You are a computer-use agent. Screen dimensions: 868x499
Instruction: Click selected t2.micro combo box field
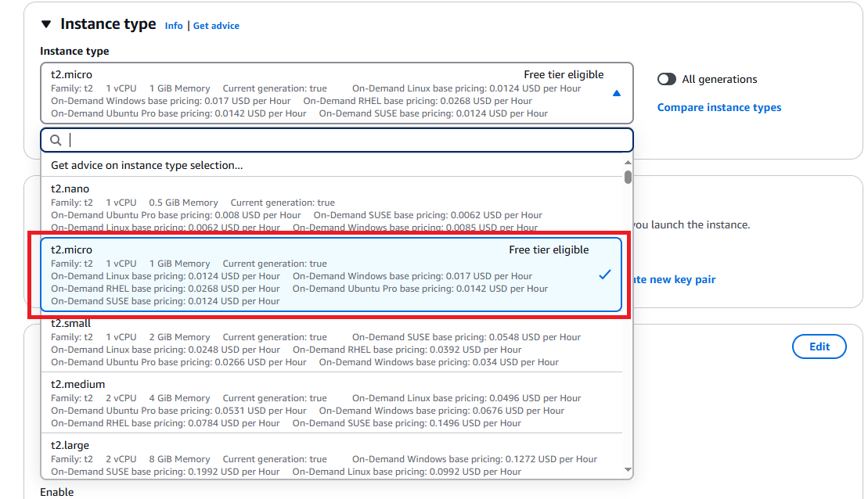pos(337,93)
